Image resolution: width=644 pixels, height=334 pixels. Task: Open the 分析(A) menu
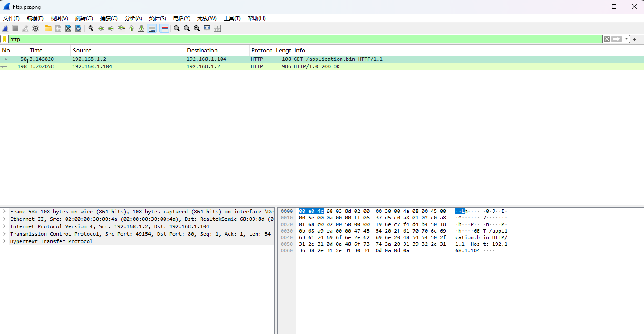tap(134, 18)
